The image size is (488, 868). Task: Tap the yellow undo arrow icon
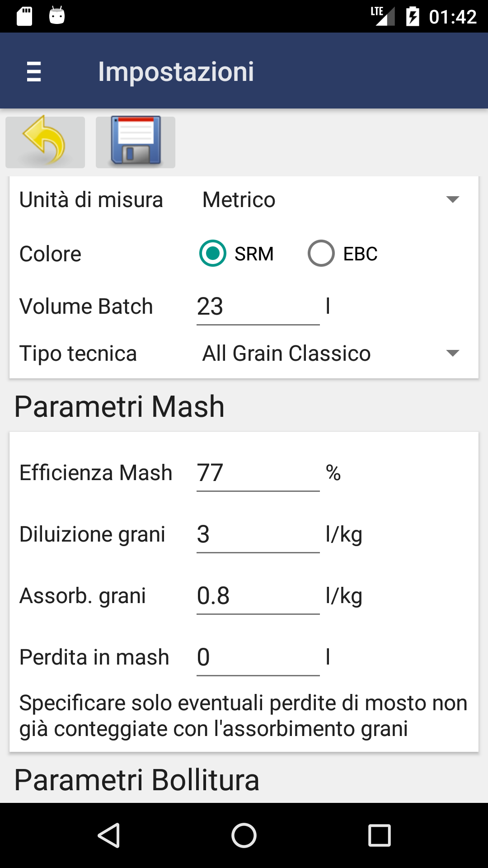tap(45, 142)
